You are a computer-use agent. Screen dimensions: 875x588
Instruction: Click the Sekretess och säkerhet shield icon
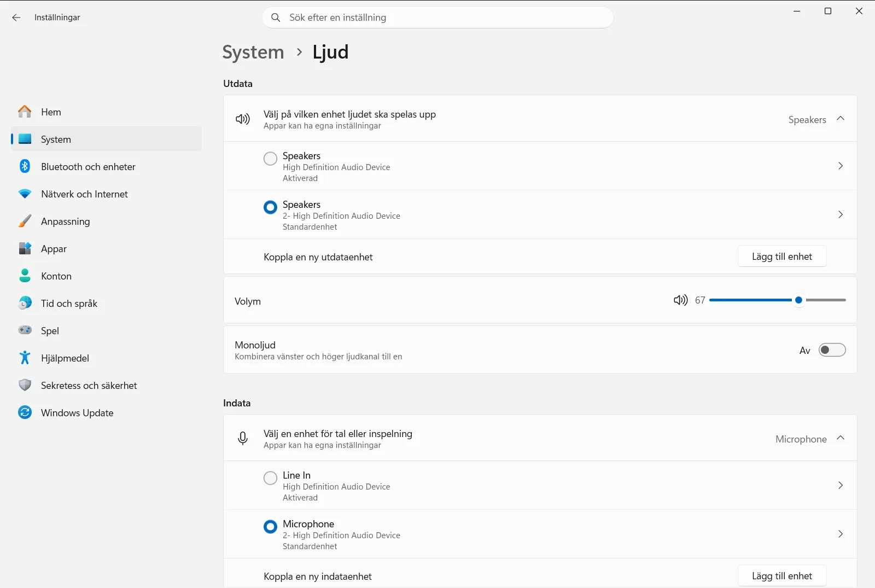[x=25, y=385]
